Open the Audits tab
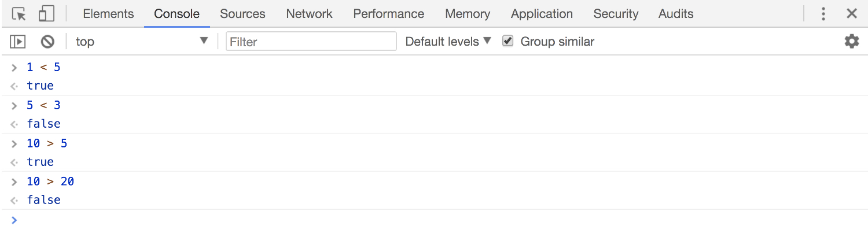 point(676,14)
